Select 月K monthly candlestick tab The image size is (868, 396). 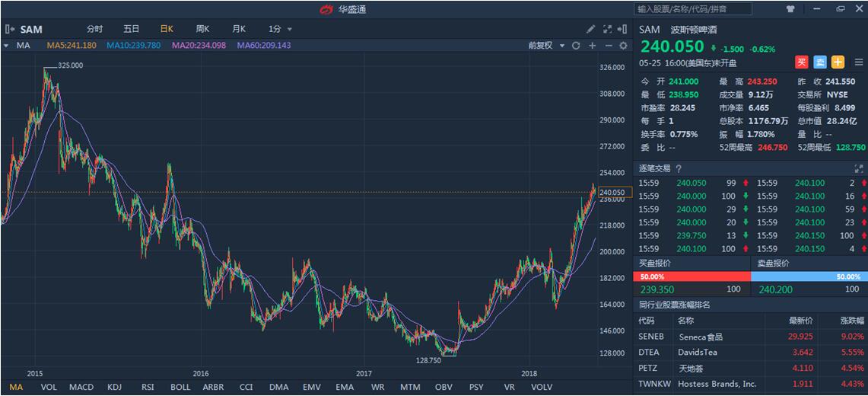click(239, 30)
